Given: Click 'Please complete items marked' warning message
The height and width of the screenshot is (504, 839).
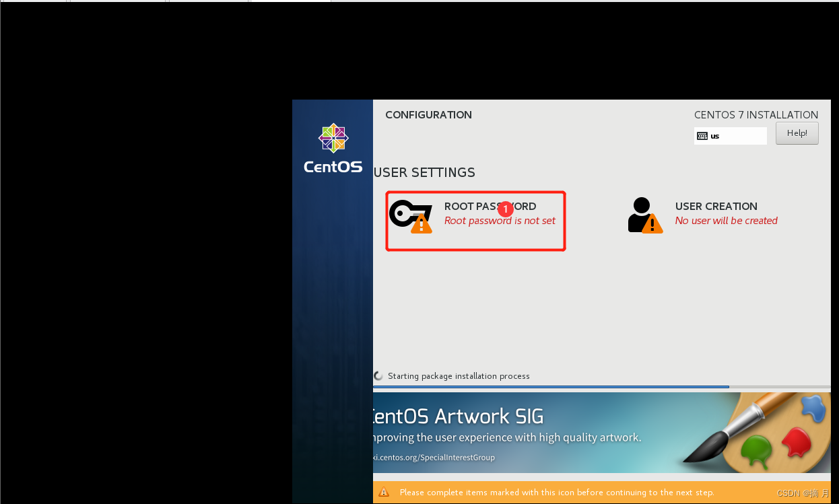Looking at the screenshot, I should 557,493.
